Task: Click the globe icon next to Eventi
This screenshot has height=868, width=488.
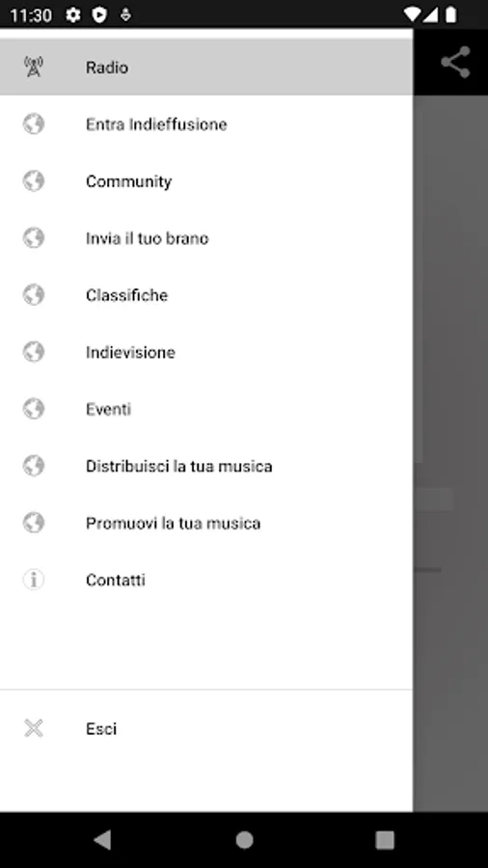Action: point(34,409)
